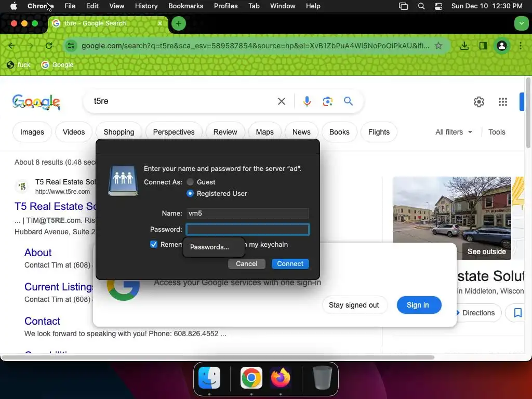Viewport: 532px width, 399px height.
Task: Open the History menu
Action: [146, 6]
